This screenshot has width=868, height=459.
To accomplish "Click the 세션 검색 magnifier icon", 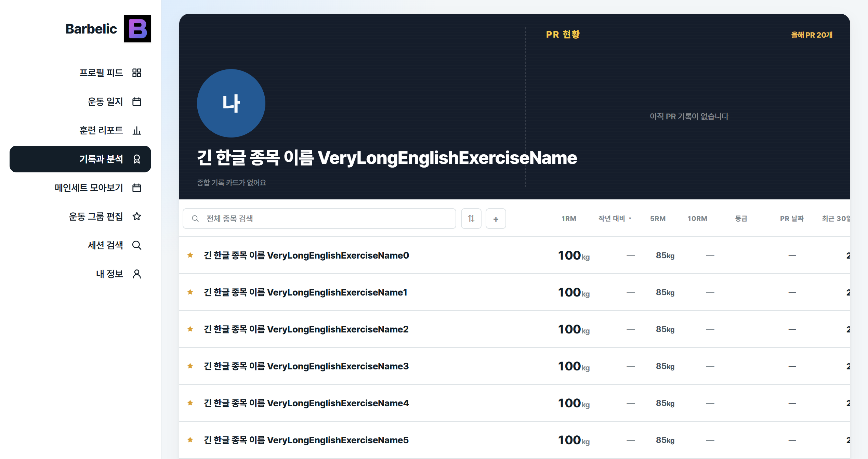I will pos(137,245).
